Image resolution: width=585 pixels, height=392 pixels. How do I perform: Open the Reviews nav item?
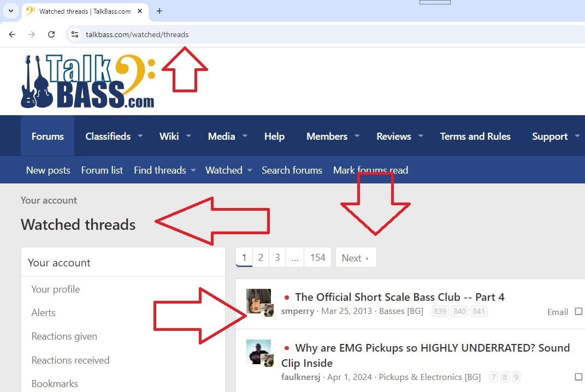point(394,136)
